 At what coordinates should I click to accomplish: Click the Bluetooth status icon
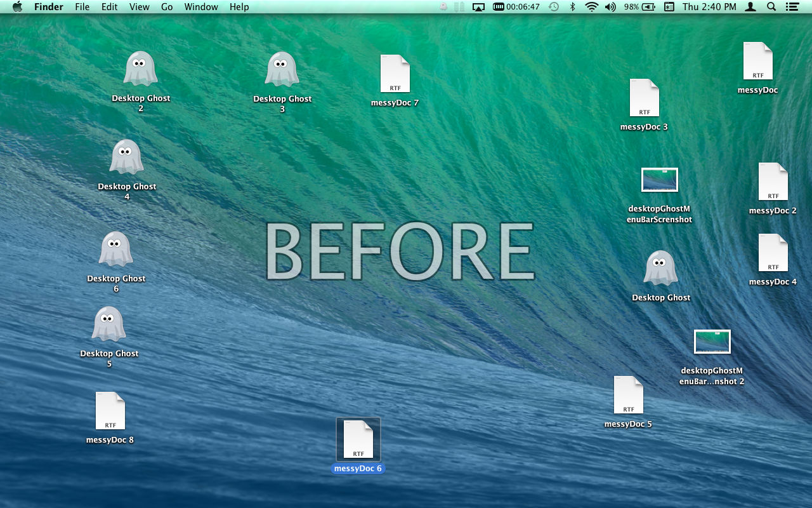(x=572, y=7)
